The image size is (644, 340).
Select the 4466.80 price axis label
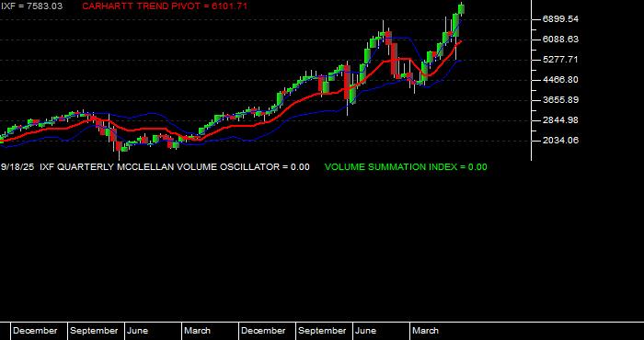560,80
